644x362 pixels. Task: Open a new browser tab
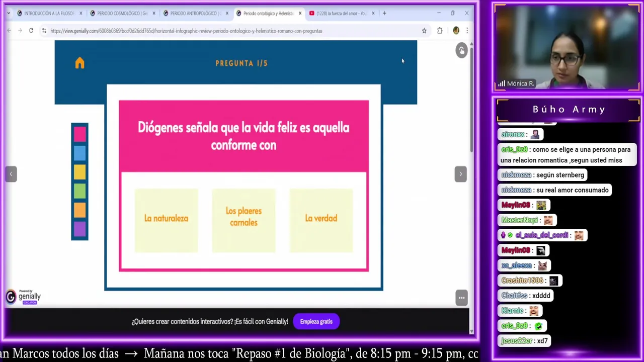(x=384, y=13)
